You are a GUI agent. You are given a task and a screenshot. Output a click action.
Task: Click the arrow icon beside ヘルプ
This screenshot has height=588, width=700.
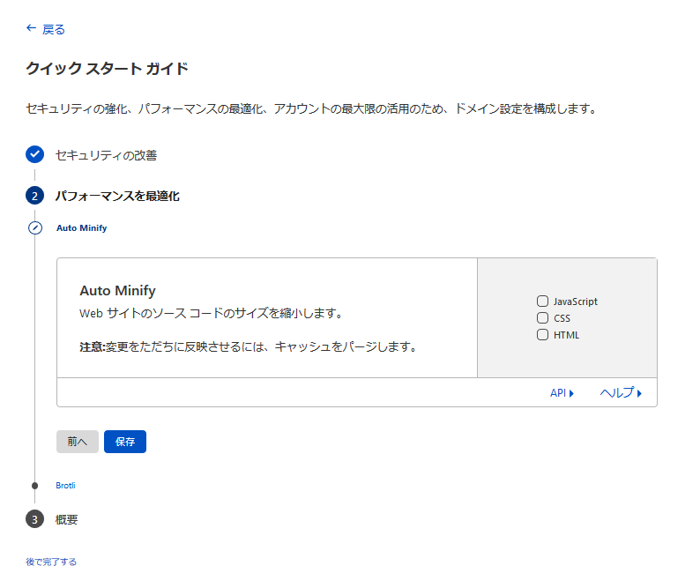pos(639,393)
